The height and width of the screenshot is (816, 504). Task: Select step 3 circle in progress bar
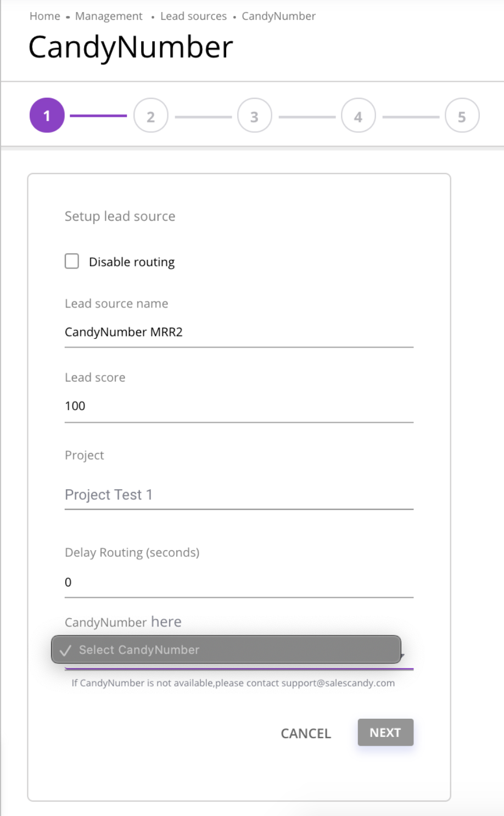point(254,116)
